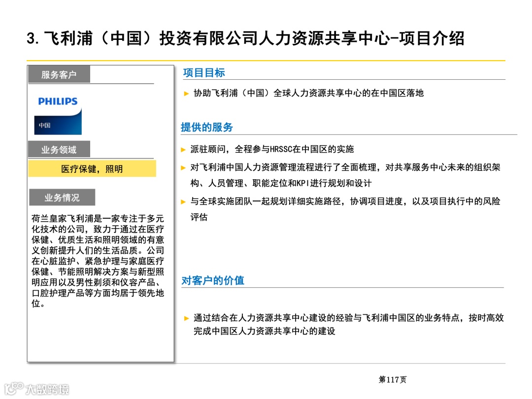Image resolution: width=532 pixels, height=399 pixels.
Task: Click the 项目目标 heading
Action: tap(204, 72)
